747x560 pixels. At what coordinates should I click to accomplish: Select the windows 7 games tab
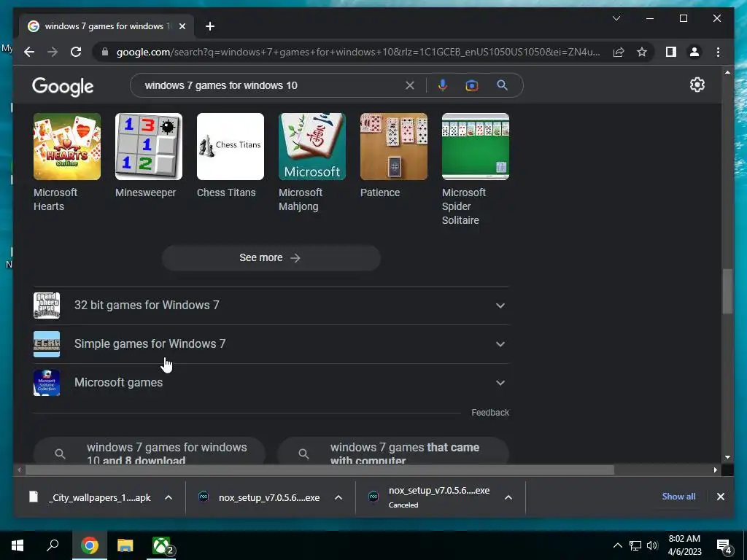tap(107, 26)
